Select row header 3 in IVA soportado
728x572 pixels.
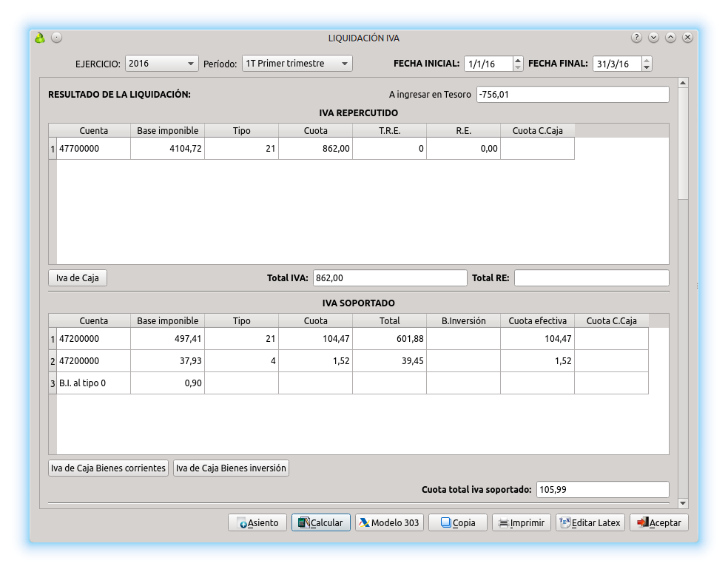pyautogui.click(x=53, y=383)
